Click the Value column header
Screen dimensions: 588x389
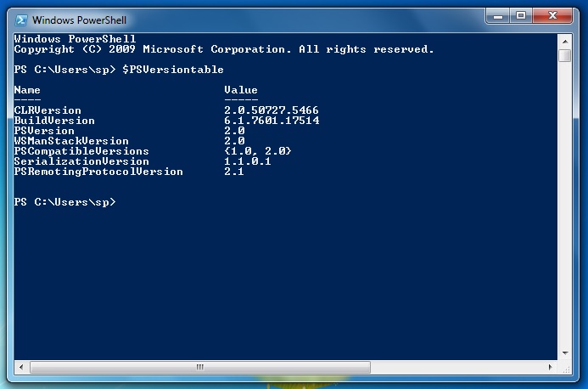[241, 90]
